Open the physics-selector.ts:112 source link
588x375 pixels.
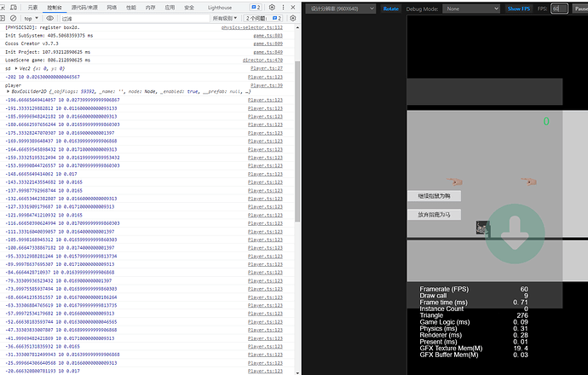(x=251, y=27)
